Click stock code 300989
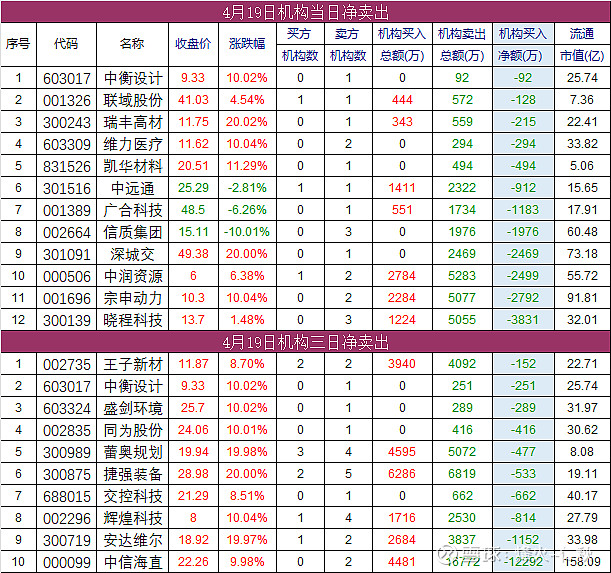Image resolution: width=611 pixels, height=573 pixels. 67,453
